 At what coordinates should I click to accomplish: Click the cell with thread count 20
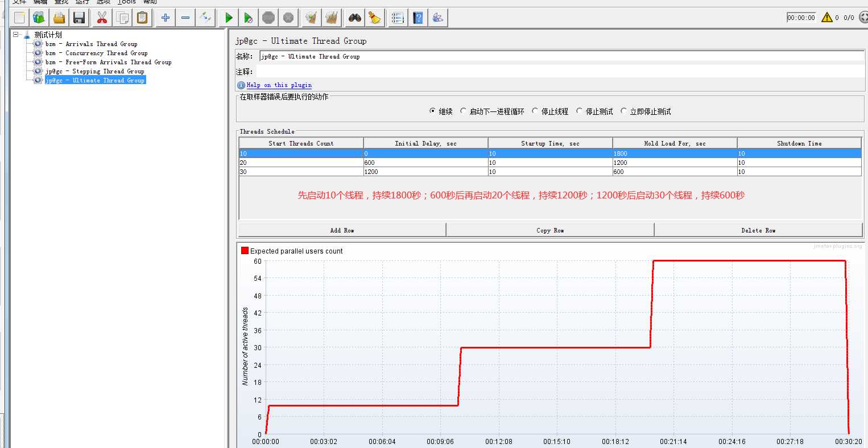pos(301,163)
